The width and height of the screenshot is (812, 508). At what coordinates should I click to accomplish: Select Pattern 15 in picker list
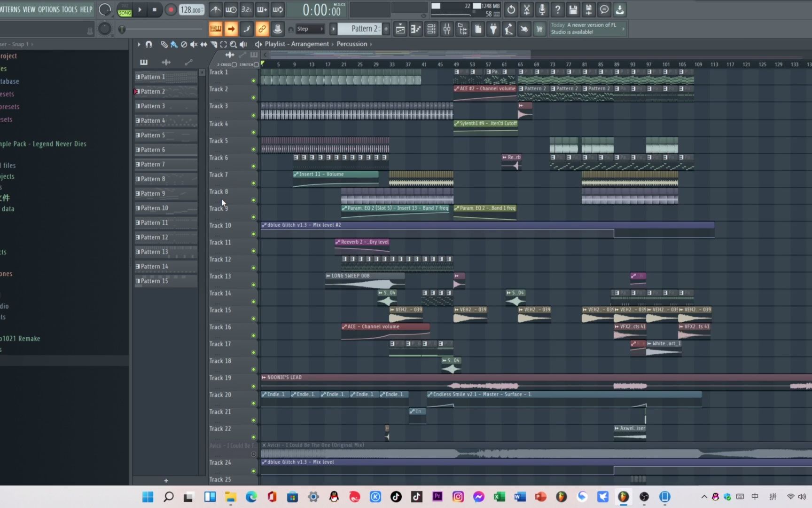pos(166,281)
